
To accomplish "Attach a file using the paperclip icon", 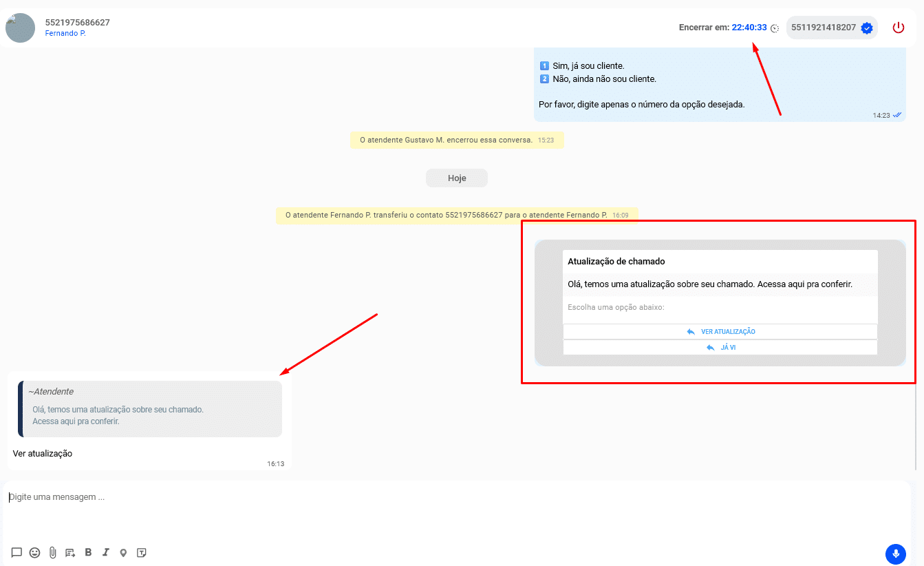I will (x=52, y=552).
